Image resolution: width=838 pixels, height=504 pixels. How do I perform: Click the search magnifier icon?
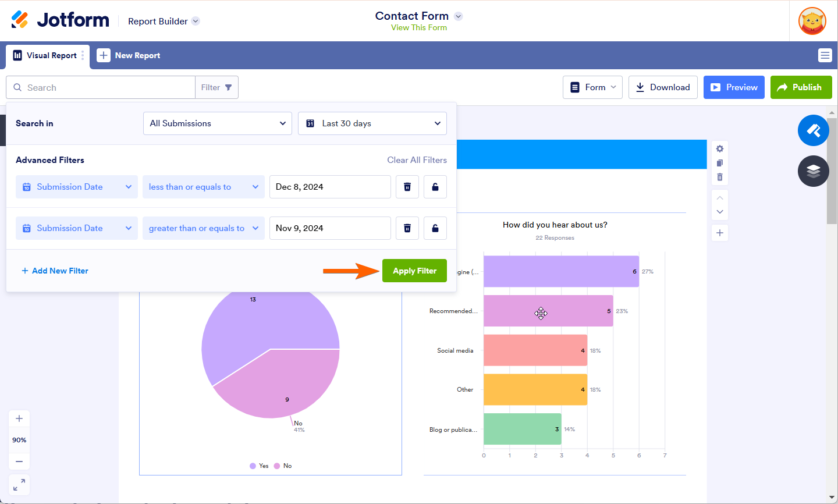point(17,87)
